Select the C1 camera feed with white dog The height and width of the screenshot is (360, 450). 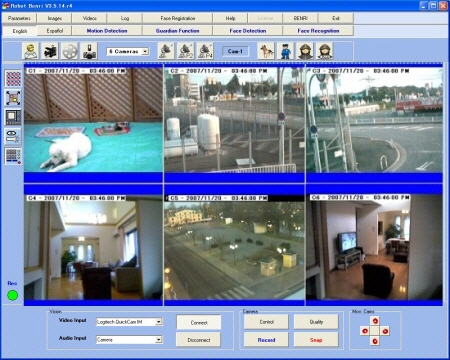[x=93, y=120]
